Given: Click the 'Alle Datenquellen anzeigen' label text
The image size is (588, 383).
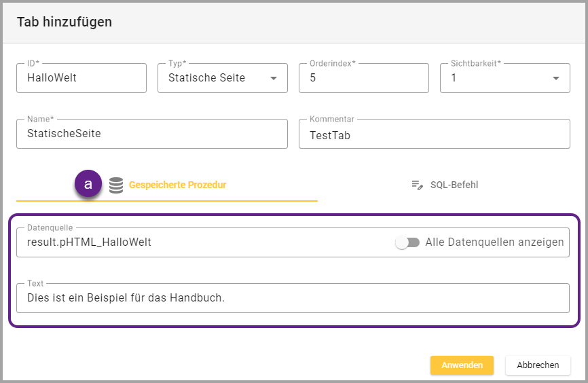Looking at the screenshot, I should 494,242.
